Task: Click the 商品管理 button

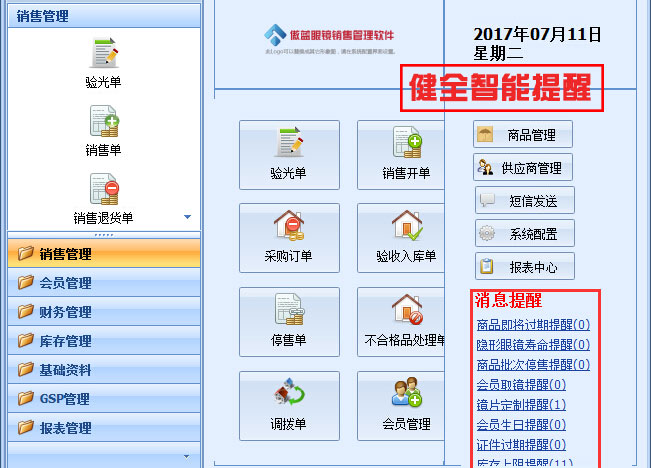Action: click(523, 134)
